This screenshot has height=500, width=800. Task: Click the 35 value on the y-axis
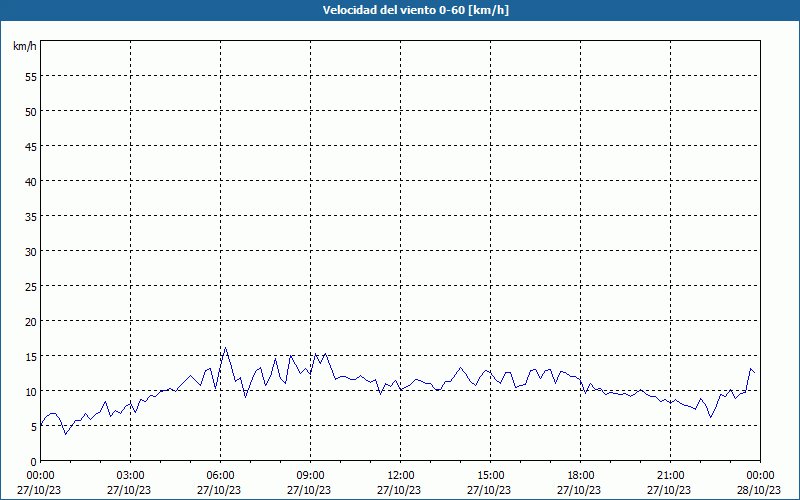point(31,216)
